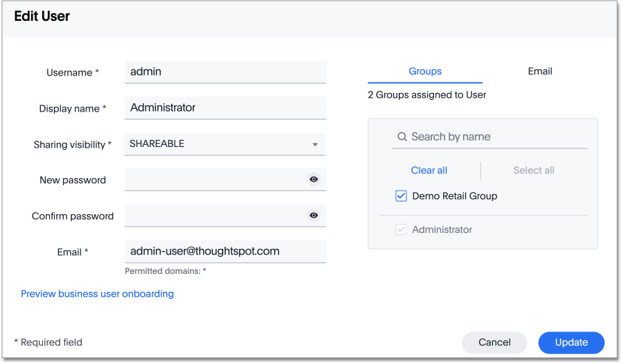Reveal Confirm password using its eye icon
622x364 pixels.
point(313,216)
